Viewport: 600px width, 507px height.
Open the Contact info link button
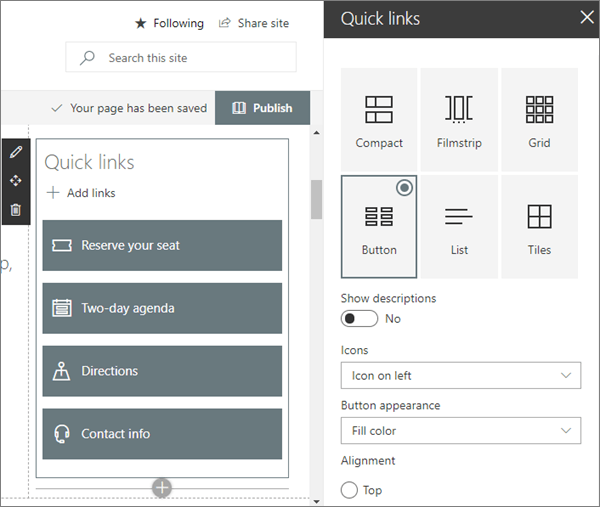[162, 434]
